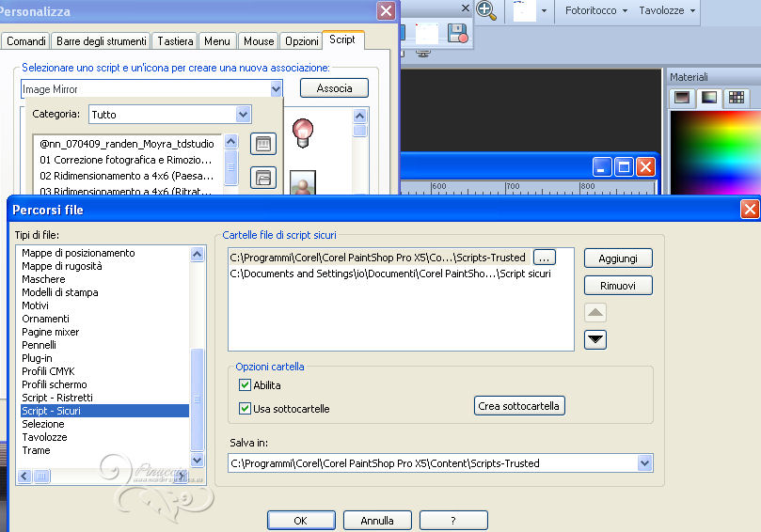Viewport: 761px width, 532px height.
Task: Toggle the Usa sottocartelle checkbox
Action: (245, 408)
